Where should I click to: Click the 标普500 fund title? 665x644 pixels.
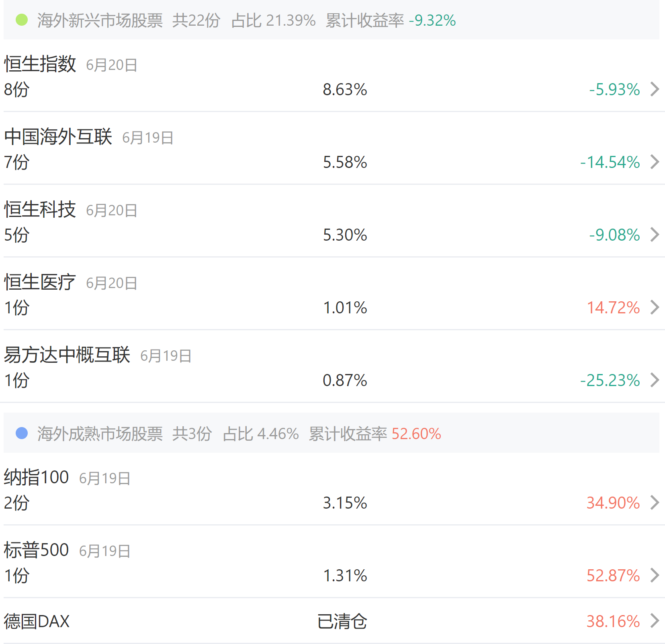[36, 550]
